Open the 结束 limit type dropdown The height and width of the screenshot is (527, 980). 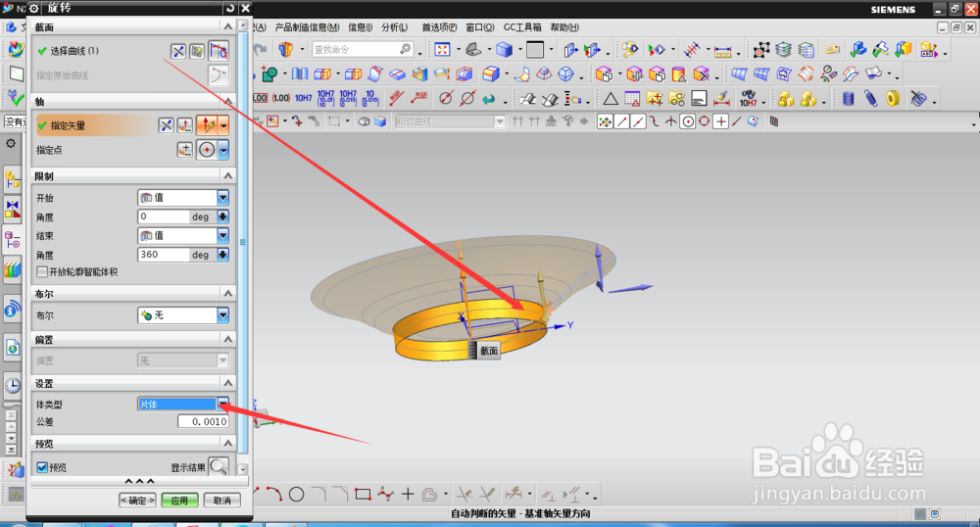pos(222,235)
